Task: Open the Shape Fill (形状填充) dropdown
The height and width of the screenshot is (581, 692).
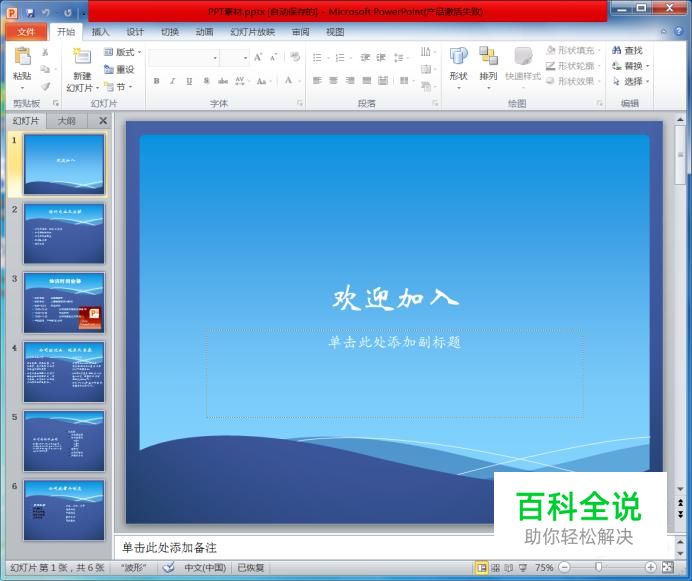Action: [573, 50]
